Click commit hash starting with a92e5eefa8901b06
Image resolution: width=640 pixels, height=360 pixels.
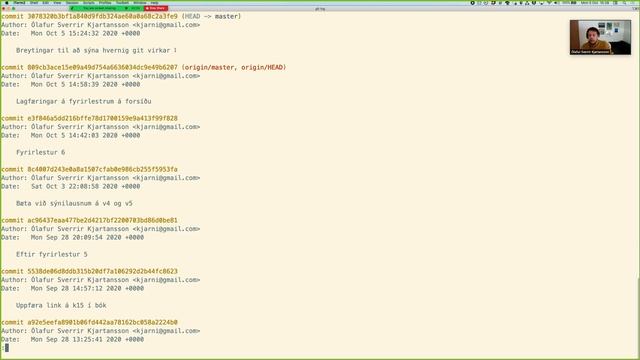[x=102, y=322]
